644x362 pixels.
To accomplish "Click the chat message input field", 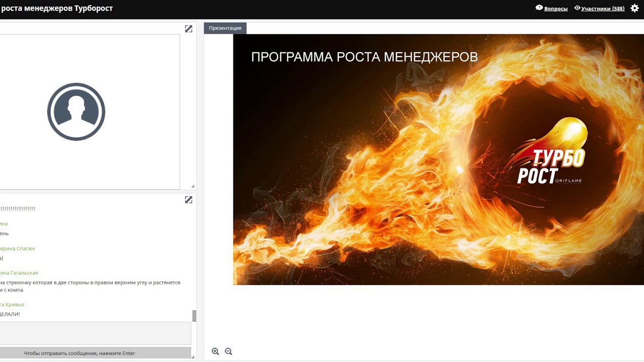I will click(x=95, y=333).
